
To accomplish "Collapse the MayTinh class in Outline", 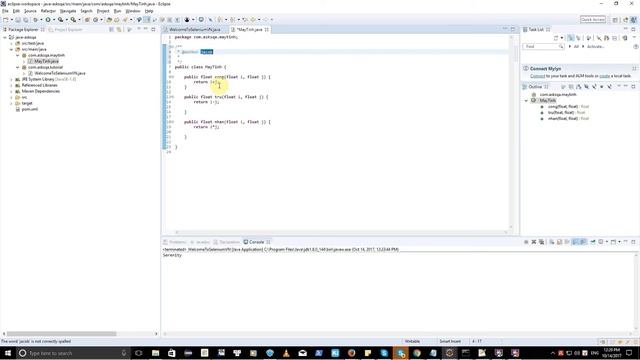I will tap(526, 100).
